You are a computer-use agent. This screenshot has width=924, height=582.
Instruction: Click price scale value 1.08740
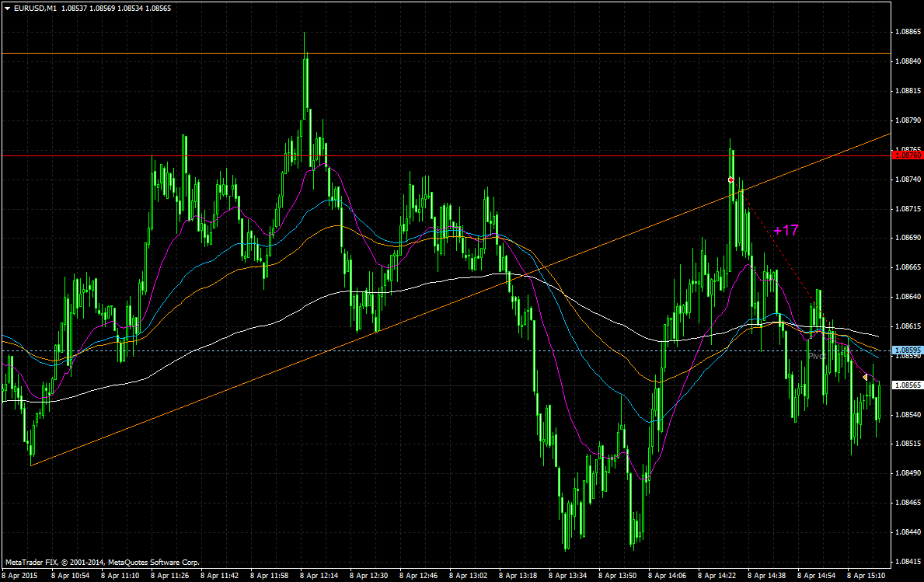(908, 179)
